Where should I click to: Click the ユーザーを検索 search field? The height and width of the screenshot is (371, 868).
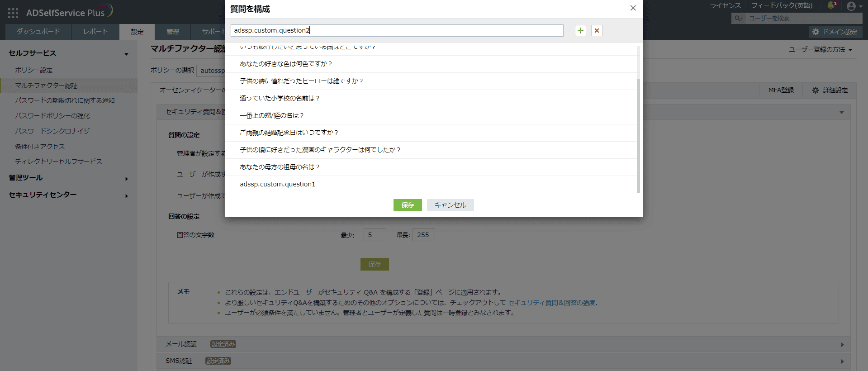point(804,18)
